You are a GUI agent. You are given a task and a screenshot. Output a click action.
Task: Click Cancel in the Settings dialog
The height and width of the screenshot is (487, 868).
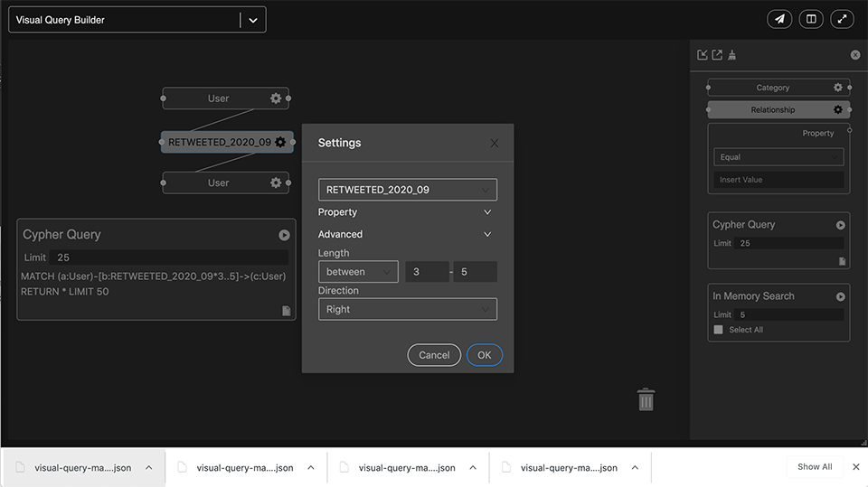coord(434,355)
